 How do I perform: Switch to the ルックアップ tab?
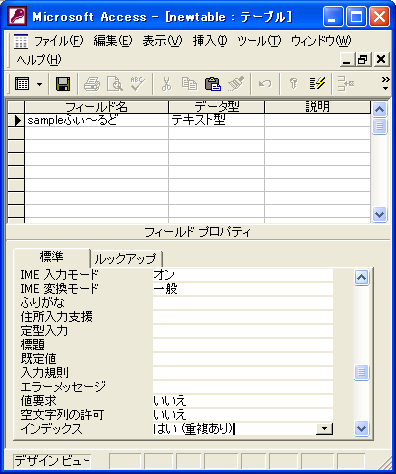125,258
